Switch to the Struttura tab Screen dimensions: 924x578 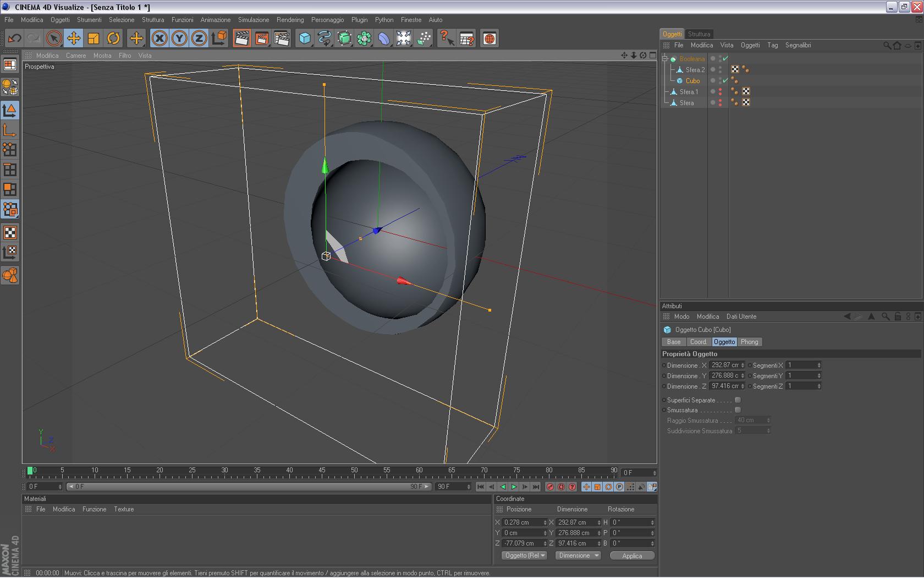699,34
